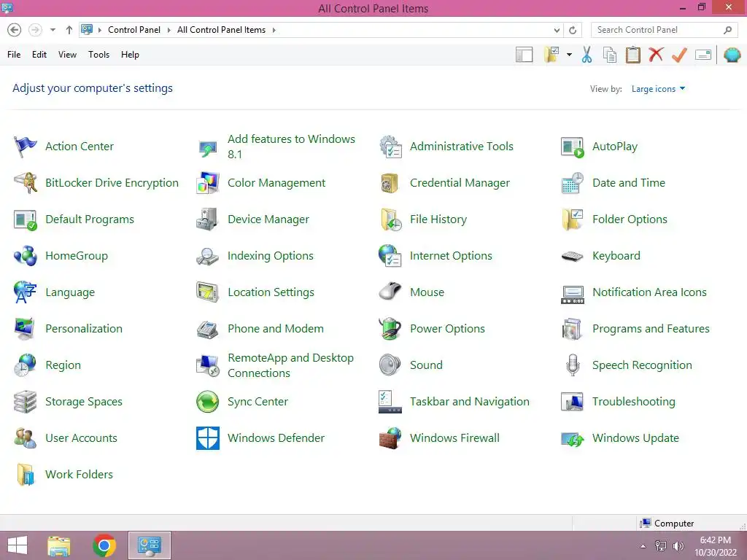
Task: Toggle the preview pane layout icon
Action: pyautogui.click(x=524, y=55)
